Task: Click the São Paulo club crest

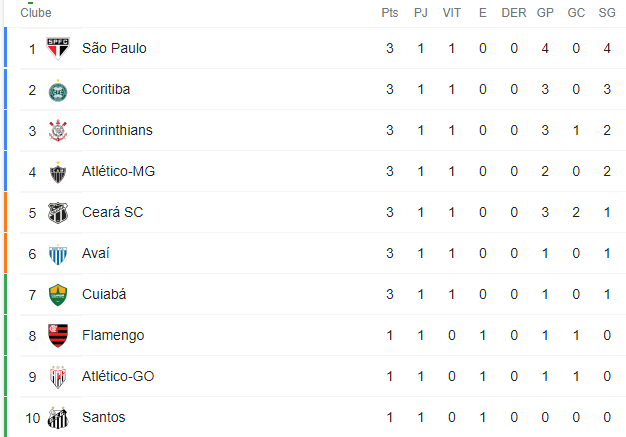Action: tap(58, 49)
